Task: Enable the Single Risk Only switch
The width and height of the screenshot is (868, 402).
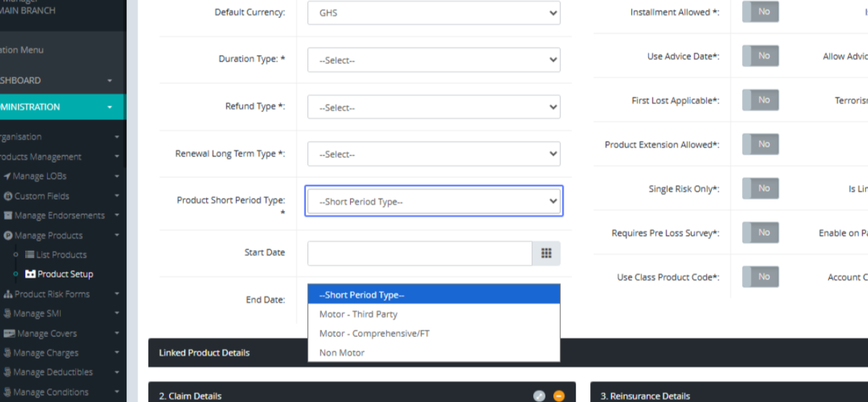Action: (760, 189)
